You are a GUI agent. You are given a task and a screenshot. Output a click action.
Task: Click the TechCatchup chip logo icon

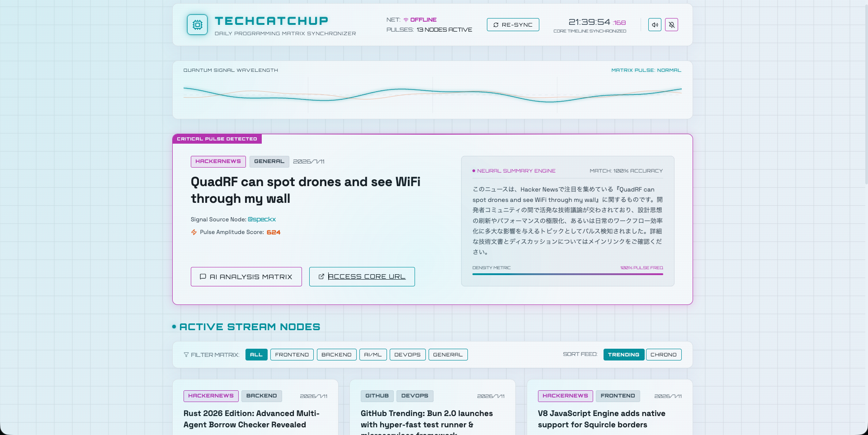(x=198, y=25)
